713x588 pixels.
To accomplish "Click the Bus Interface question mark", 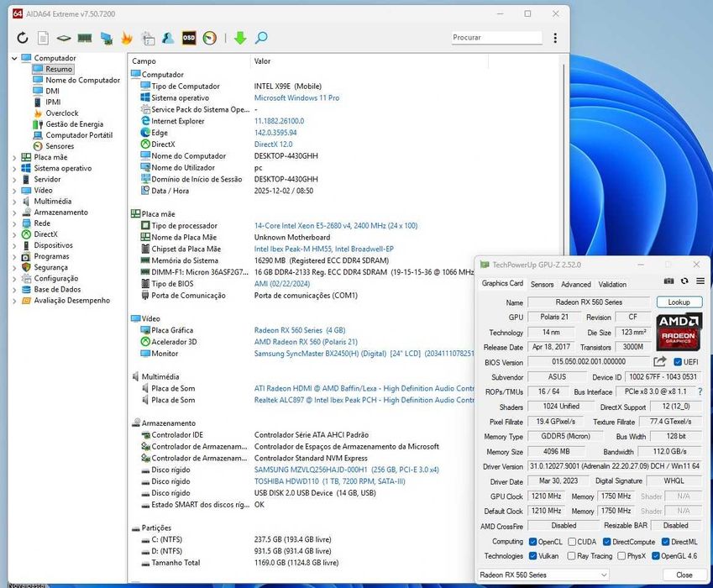I will [x=700, y=391].
